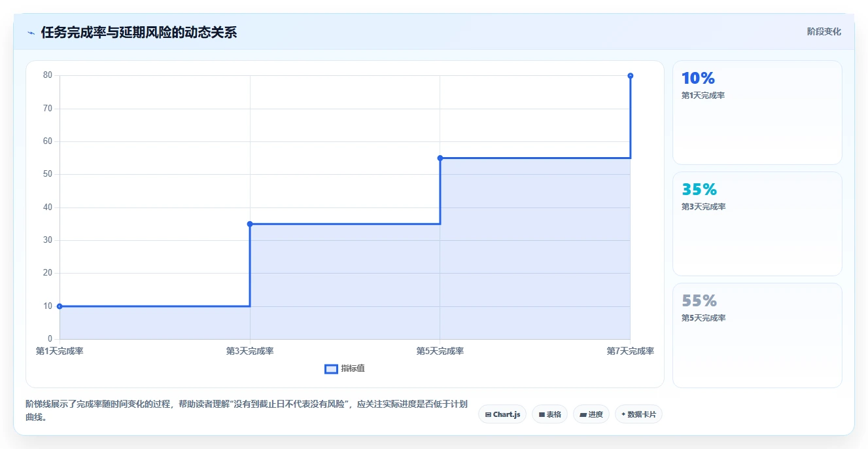868x449 pixels.
Task: Click the x-axis label 第1天完成率
Action: (x=60, y=351)
